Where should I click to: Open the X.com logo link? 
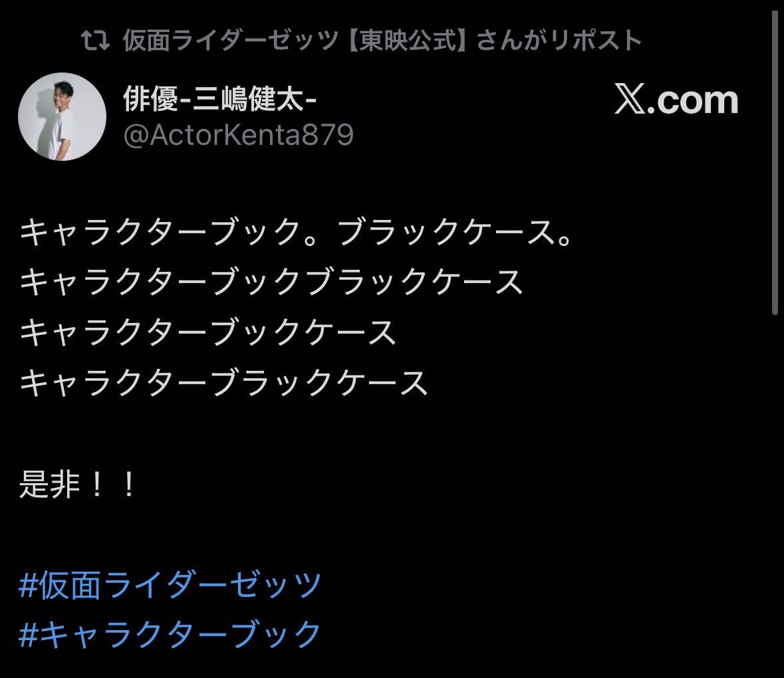(x=676, y=100)
